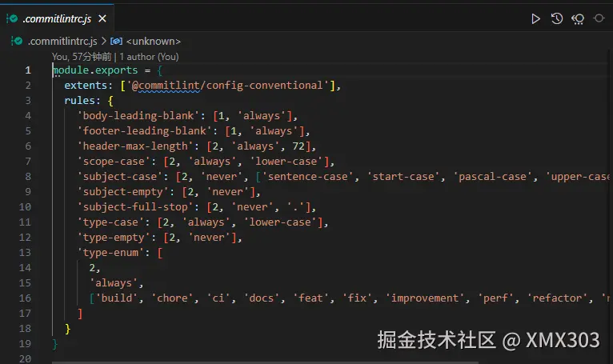
Task: Click line number 3 to fold rules
Action: point(28,101)
